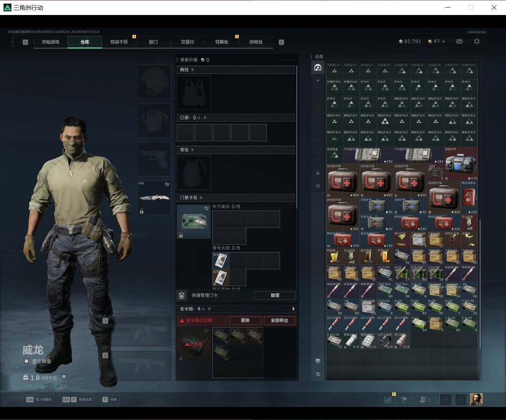Click the 全部移出 button
Image resolution: width=506 pixels, height=420 pixels.
(279, 320)
